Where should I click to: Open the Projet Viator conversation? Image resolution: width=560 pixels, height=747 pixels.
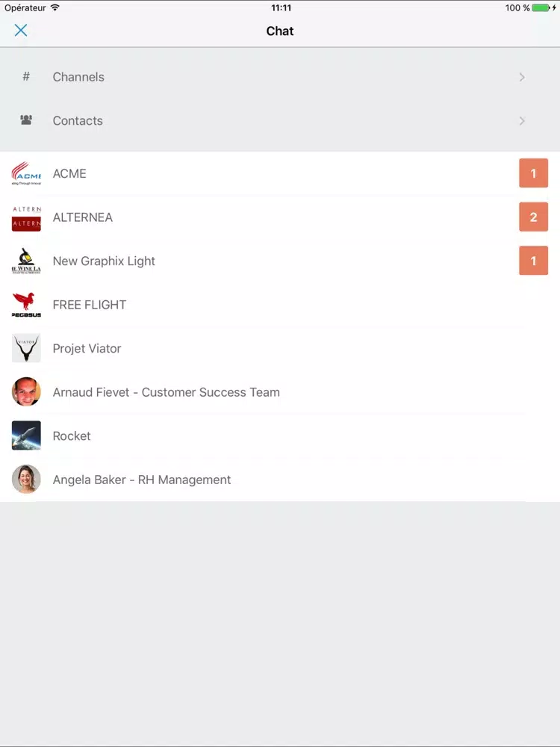pyautogui.click(x=280, y=348)
